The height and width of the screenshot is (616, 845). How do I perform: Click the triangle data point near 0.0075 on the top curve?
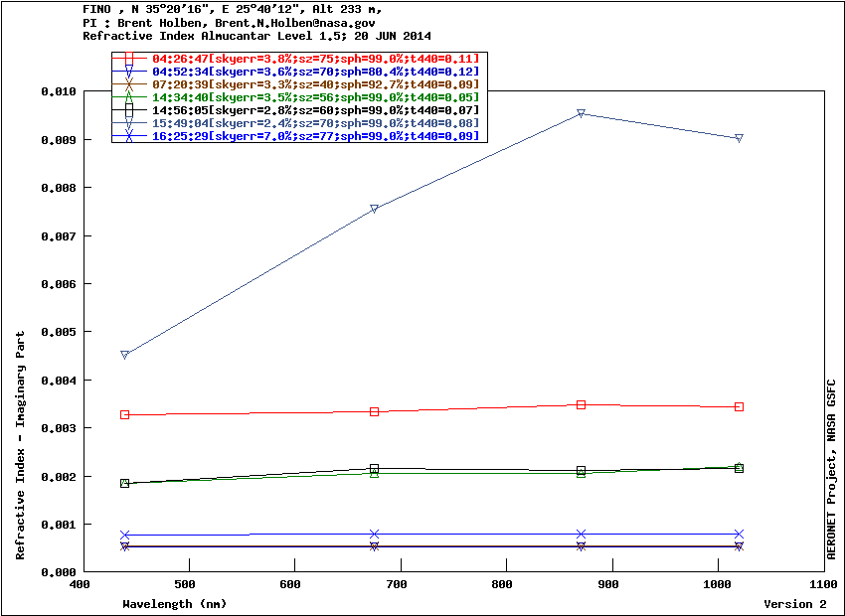pyautogui.click(x=374, y=209)
